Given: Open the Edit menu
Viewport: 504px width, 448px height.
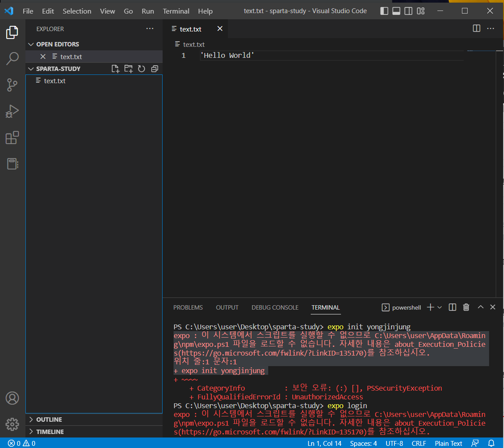Looking at the screenshot, I should tap(48, 11).
